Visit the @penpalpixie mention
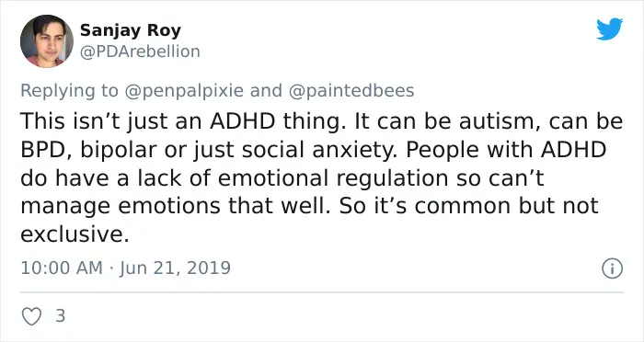The image size is (644, 342). tap(184, 90)
